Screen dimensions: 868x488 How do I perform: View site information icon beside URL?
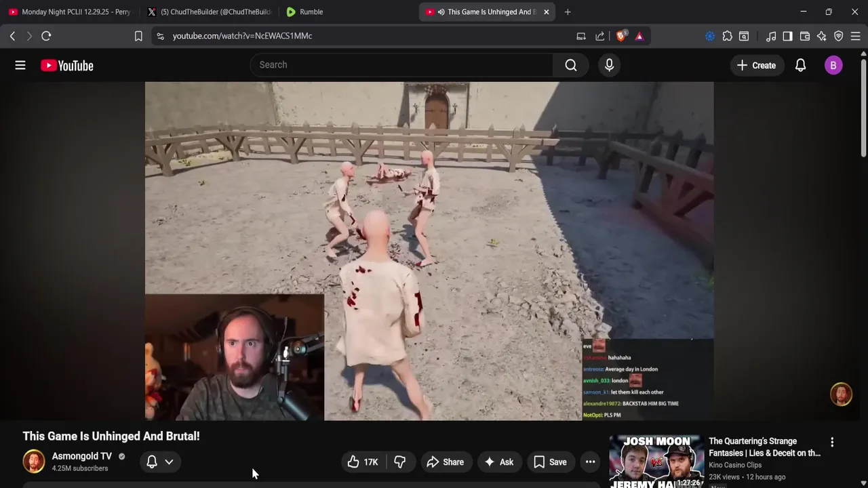[x=160, y=36]
